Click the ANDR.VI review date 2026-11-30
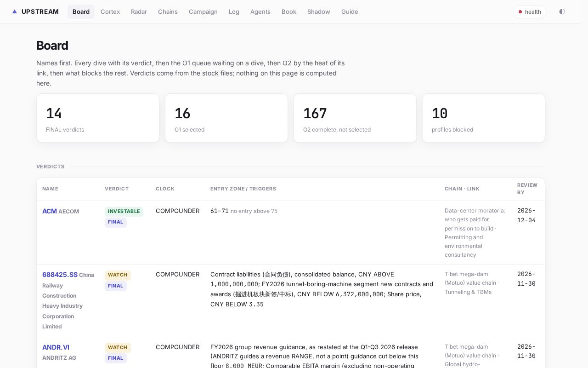The height and width of the screenshot is (368, 588). point(526,351)
